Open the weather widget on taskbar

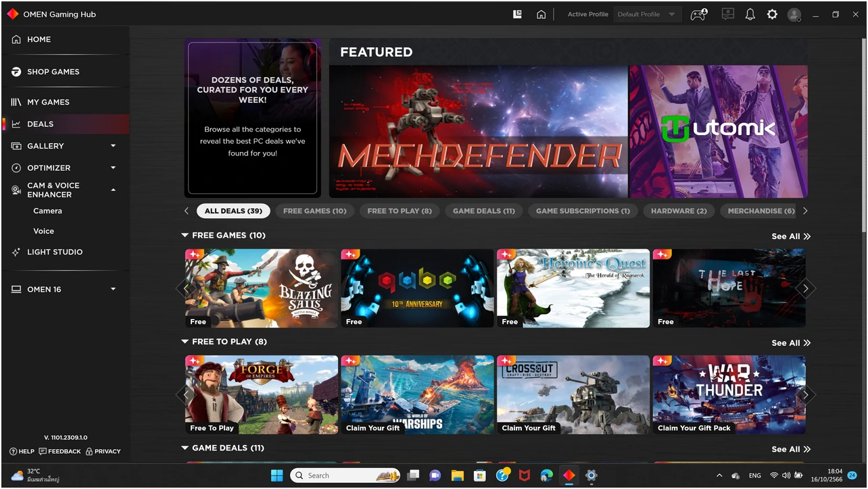35,475
